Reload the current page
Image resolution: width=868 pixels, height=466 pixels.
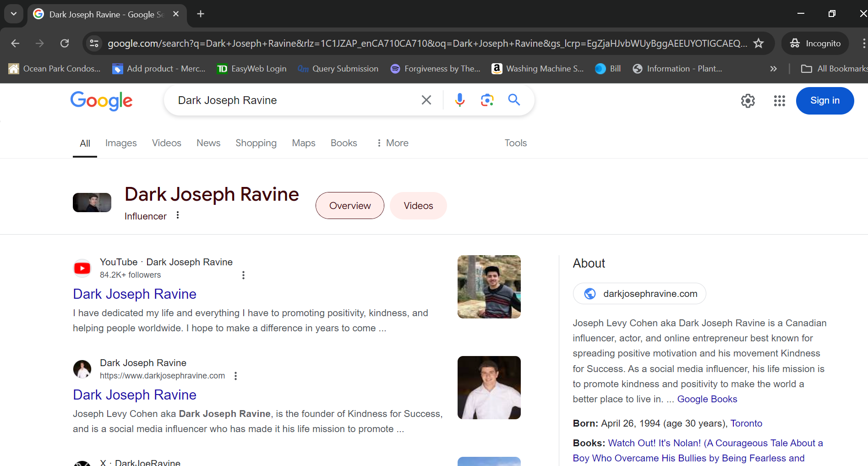coord(65,44)
